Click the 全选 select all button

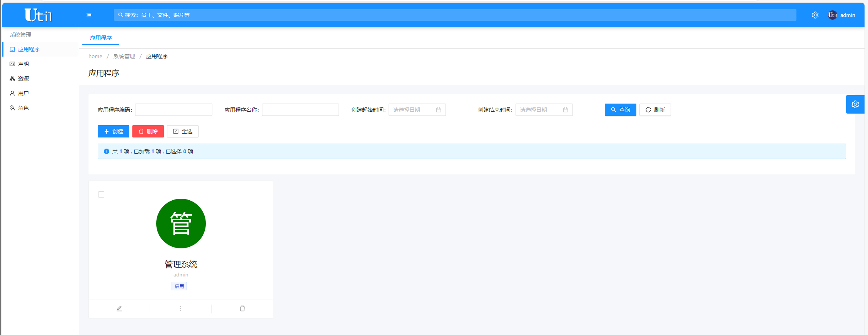183,131
